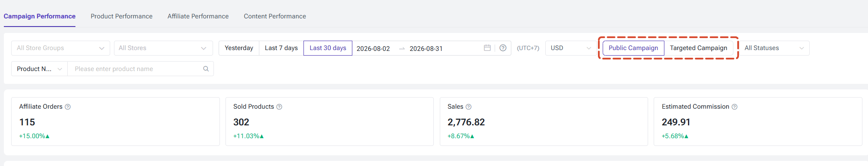Select the Public Campaign filter
Viewport: 868px width, 166px height.
(x=633, y=48)
